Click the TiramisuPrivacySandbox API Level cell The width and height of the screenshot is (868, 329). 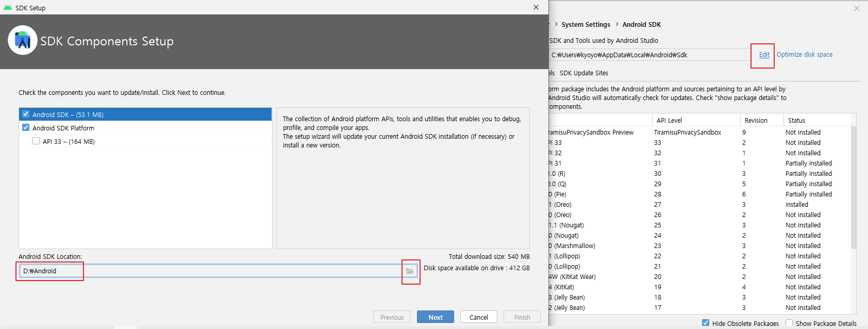[688, 133]
